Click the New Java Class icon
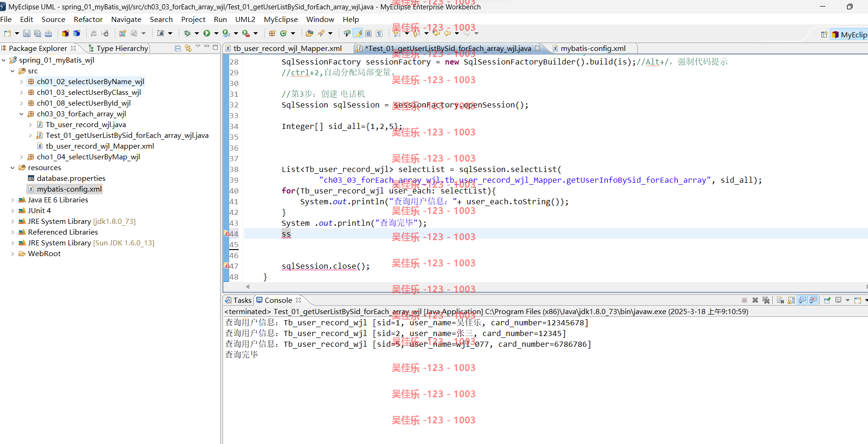The image size is (868, 444). click(283, 33)
